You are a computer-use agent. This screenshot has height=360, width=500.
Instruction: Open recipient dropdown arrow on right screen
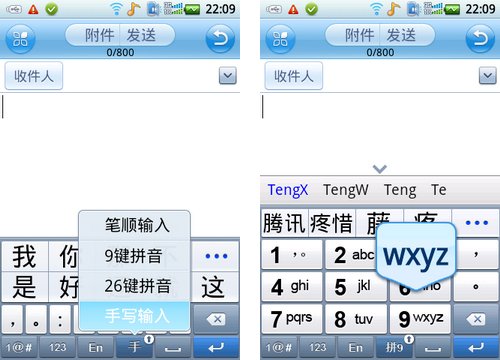click(488, 76)
